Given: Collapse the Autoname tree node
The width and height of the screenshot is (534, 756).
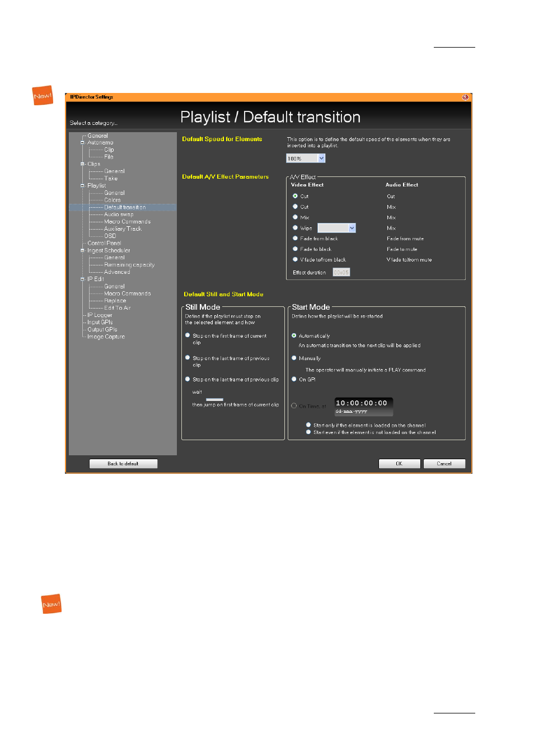Looking at the screenshot, I should 82,142.
